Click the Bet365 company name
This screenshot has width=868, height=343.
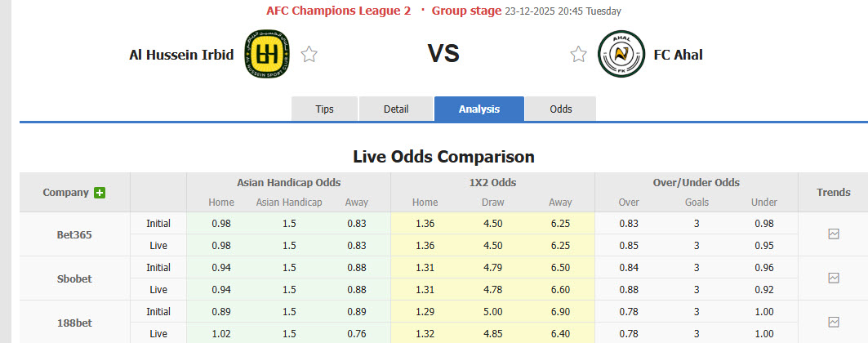click(x=74, y=234)
